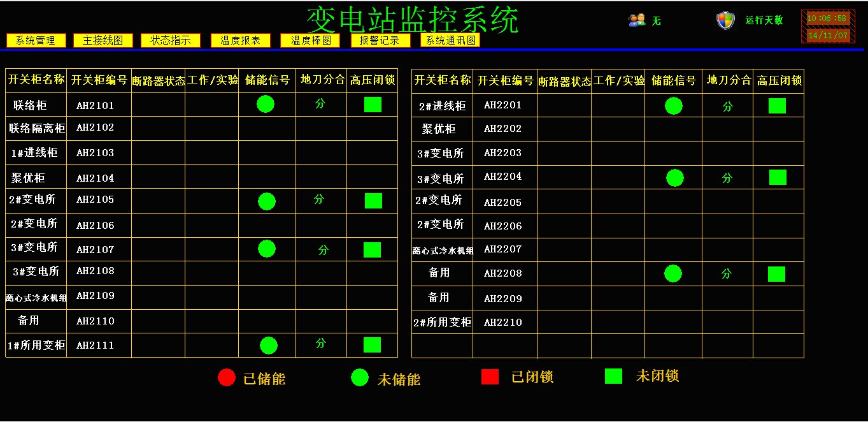Click AH2204 high-voltage lock green square
Image resolution: width=868 pixels, height=422 pixels.
778,177
